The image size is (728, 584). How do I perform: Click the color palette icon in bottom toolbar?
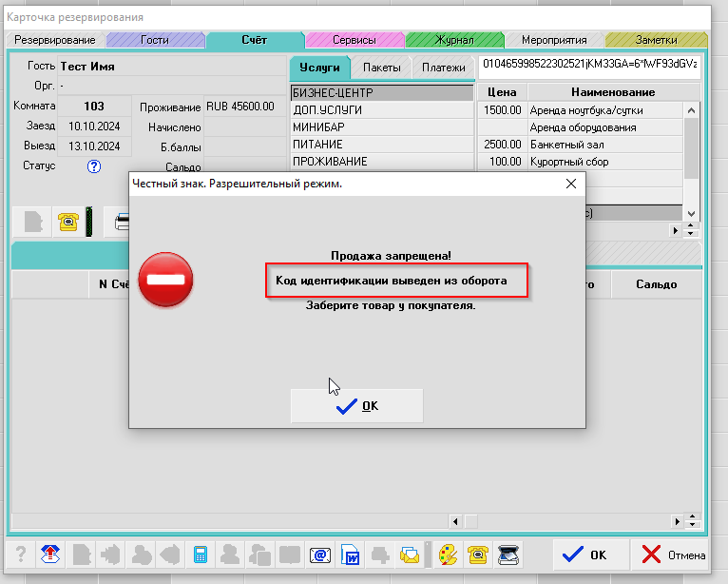tap(448, 555)
